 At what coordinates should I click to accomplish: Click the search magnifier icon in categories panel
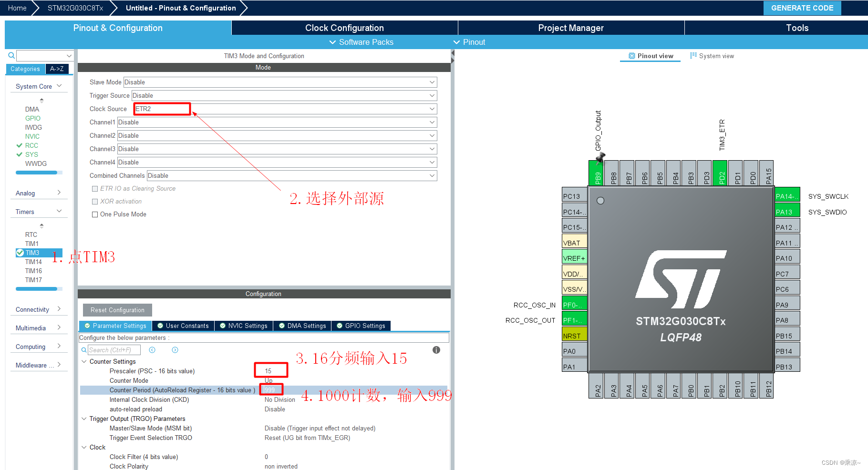(11, 55)
